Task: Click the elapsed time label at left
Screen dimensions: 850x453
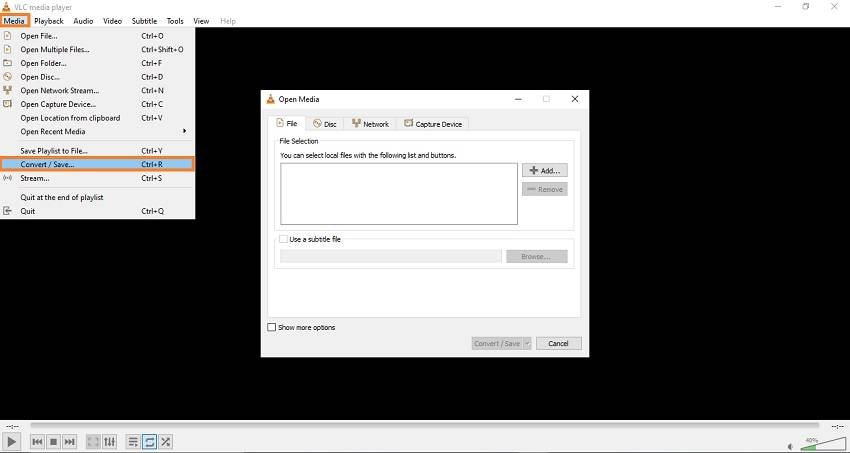Action: coord(12,426)
